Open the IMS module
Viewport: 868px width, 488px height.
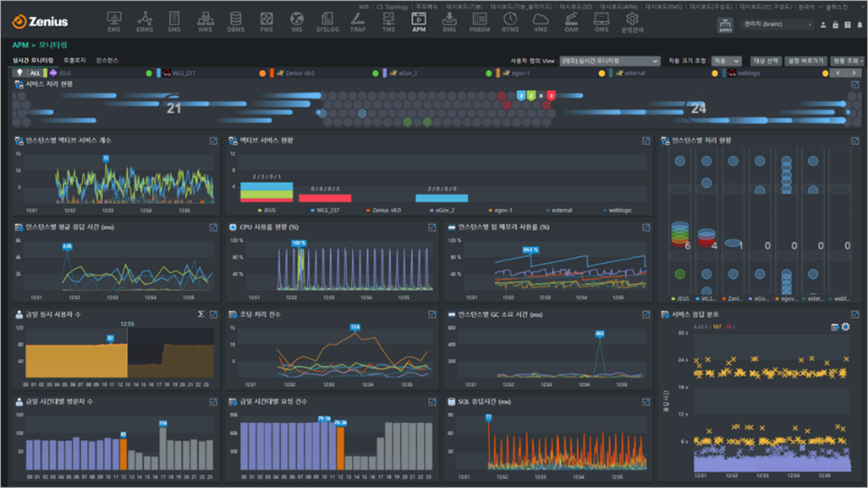click(297, 22)
